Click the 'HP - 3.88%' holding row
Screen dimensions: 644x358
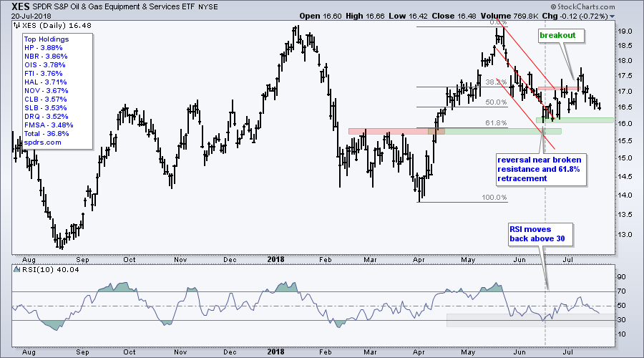(43, 48)
